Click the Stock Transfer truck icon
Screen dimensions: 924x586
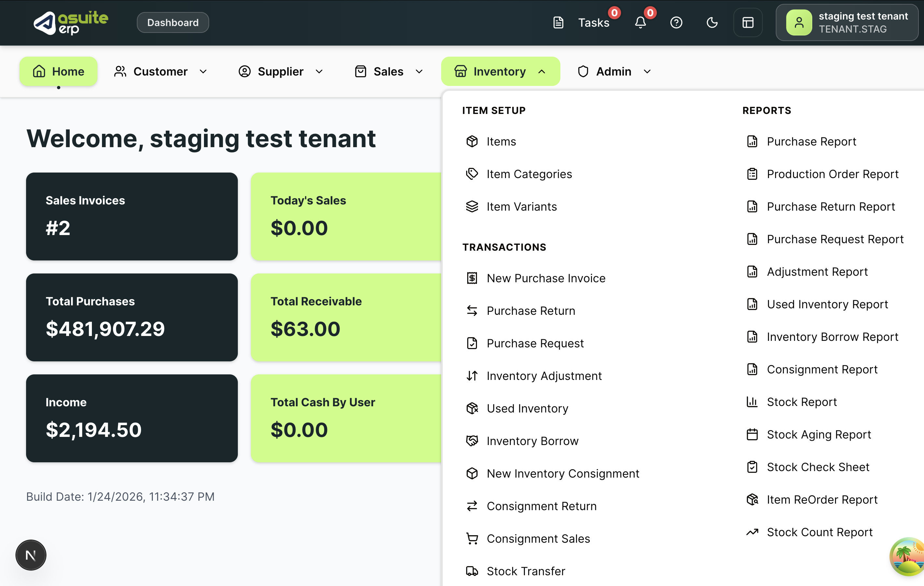click(472, 571)
